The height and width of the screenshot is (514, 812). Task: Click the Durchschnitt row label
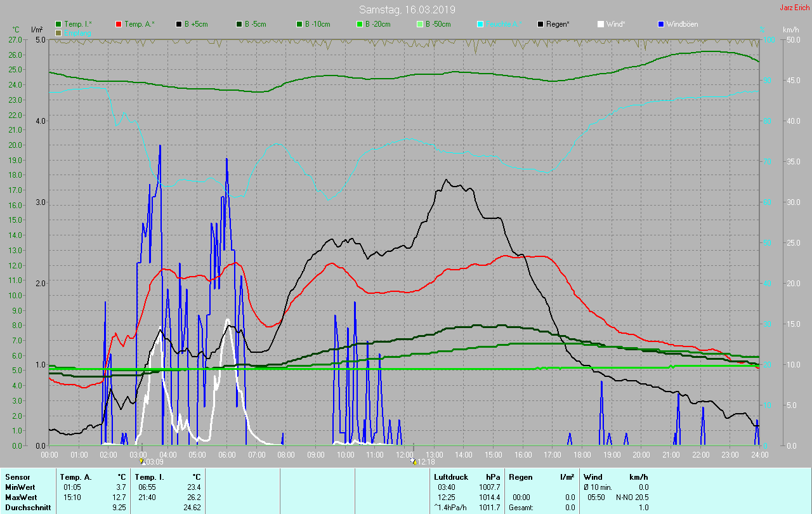[28, 508]
